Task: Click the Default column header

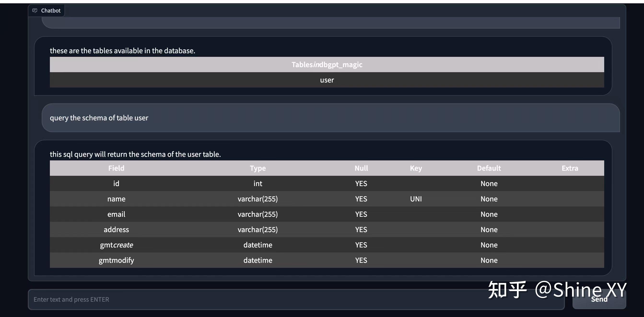Action: pos(489,168)
